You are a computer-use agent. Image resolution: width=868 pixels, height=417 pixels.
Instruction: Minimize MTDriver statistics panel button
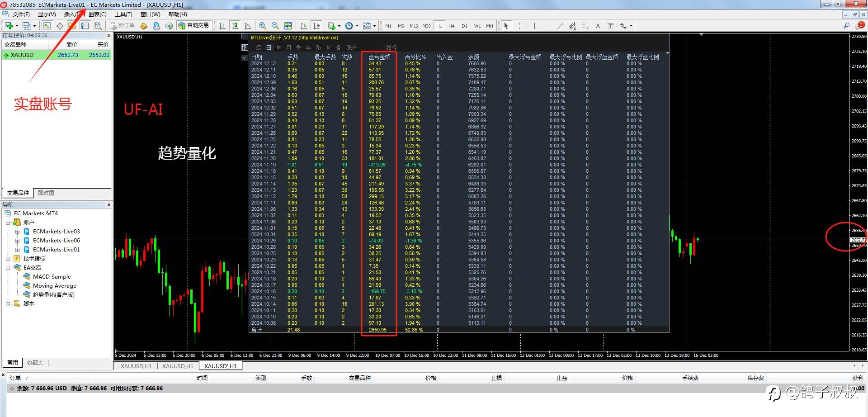coord(244,37)
